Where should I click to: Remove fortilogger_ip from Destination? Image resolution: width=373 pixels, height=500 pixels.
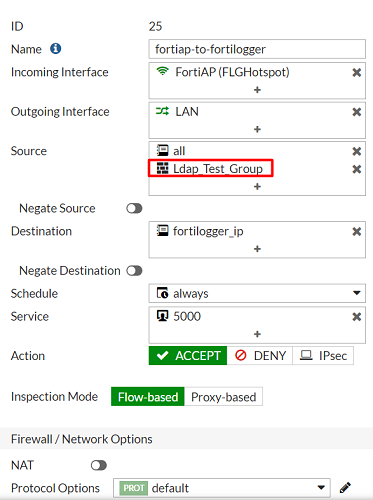click(x=357, y=231)
